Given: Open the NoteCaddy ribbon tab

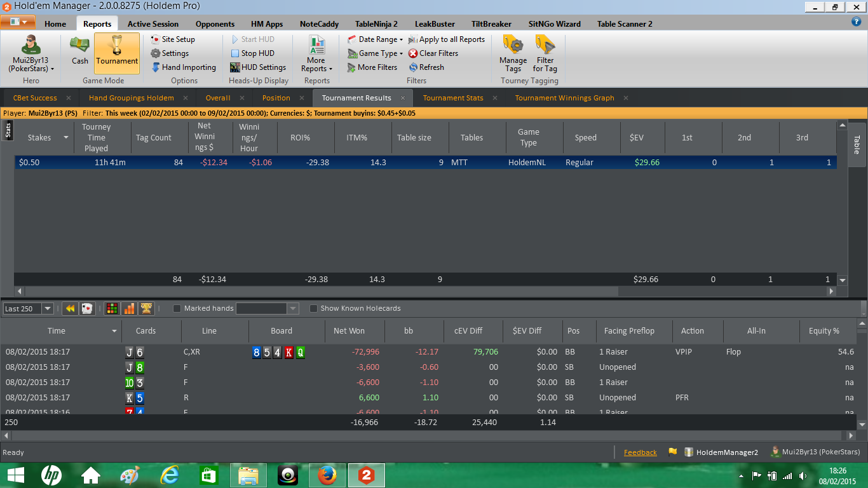Looking at the screenshot, I should [x=319, y=24].
